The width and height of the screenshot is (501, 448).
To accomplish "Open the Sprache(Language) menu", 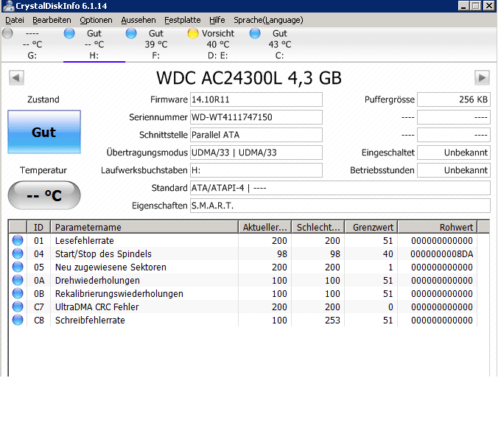I will (x=268, y=20).
